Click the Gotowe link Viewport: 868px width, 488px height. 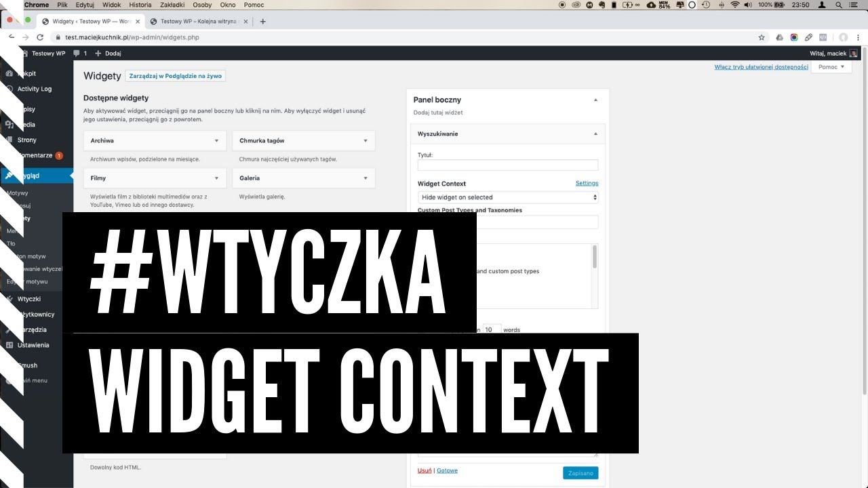447,470
